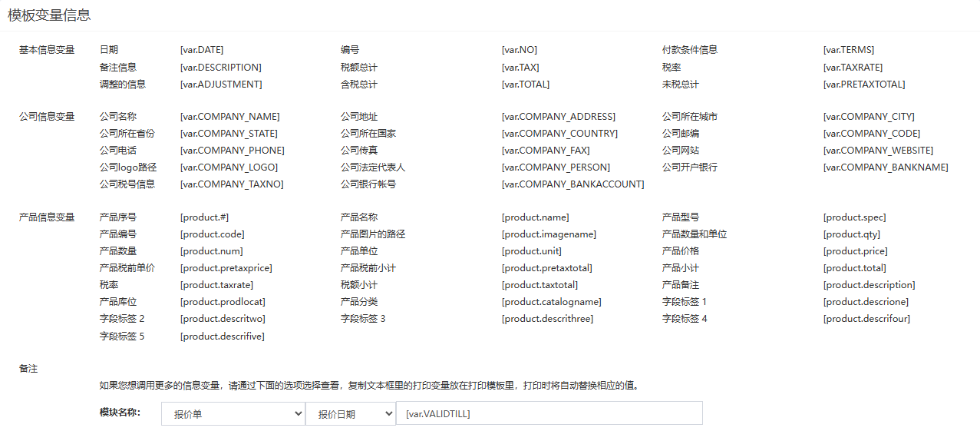Select the [product.taxtotal] variable text
The height and width of the screenshot is (441, 980).
pyautogui.click(x=540, y=285)
